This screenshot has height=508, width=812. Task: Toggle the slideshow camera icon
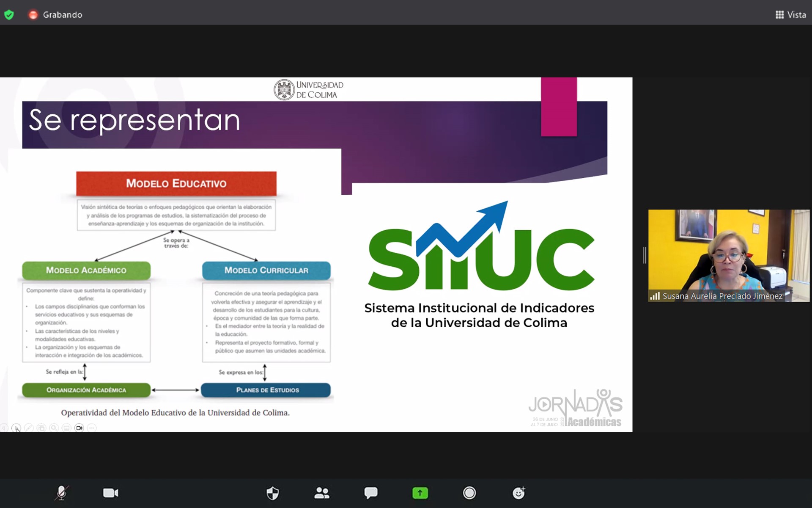(x=79, y=428)
